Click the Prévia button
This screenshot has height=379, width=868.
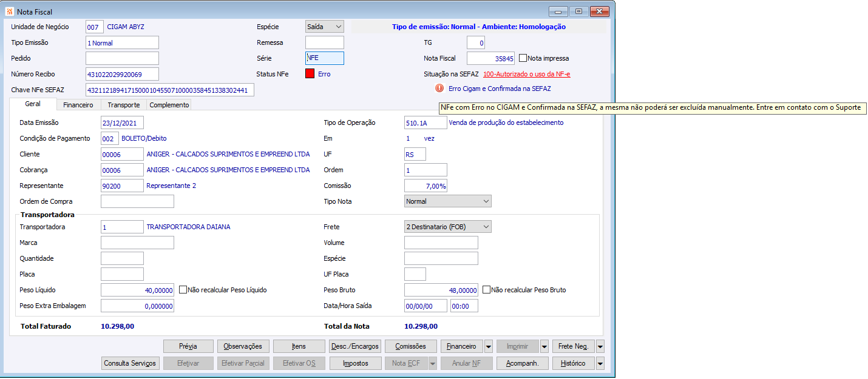coord(188,346)
